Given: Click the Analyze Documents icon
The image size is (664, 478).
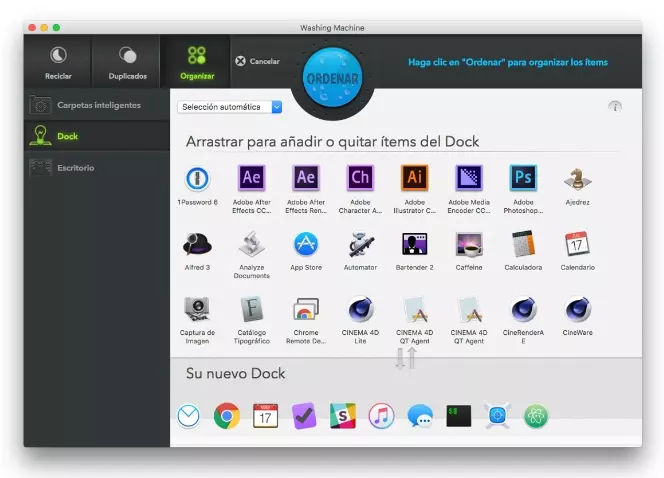Looking at the screenshot, I should click(x=252, y=244).
